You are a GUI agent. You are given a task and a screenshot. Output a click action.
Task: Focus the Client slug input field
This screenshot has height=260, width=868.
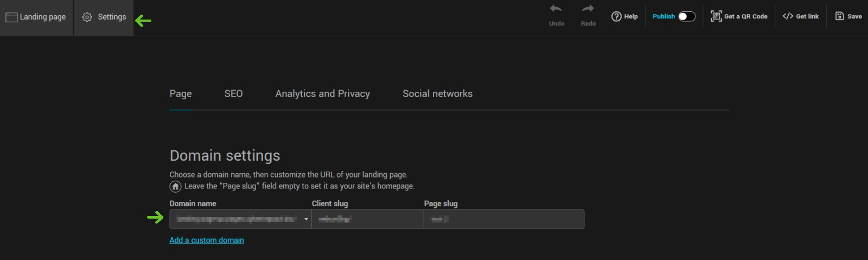coord(367,219)
